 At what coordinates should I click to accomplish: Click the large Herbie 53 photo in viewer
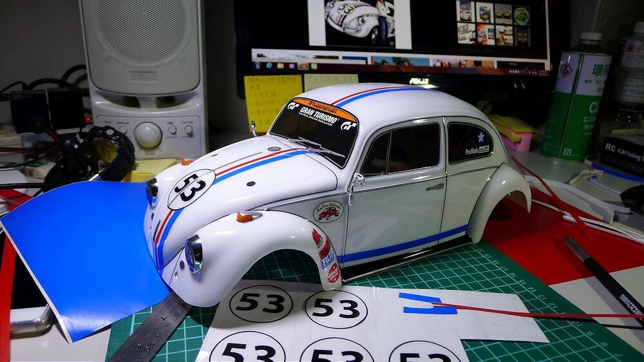359,23
